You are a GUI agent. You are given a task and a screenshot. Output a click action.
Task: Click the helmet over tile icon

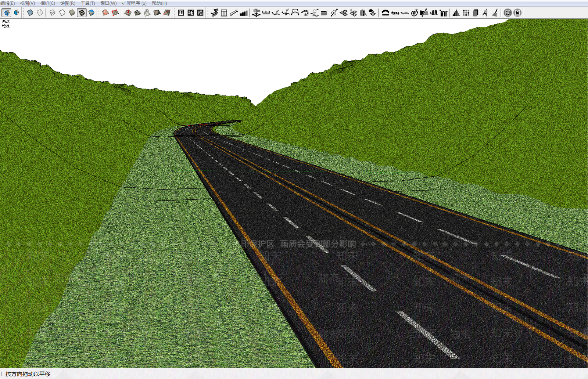pyautogui.click(x=373, y=13)
